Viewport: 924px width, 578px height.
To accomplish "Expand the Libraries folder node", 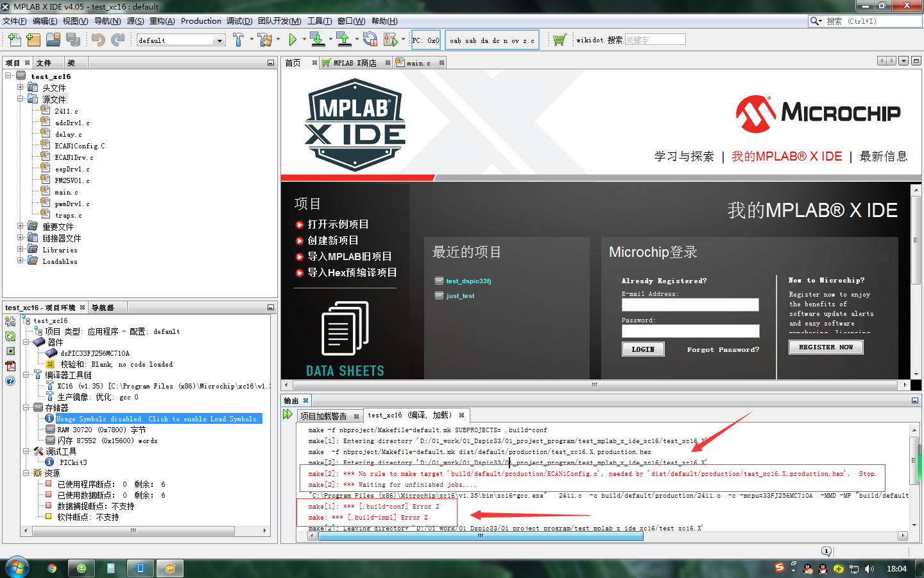I will 21,249.
